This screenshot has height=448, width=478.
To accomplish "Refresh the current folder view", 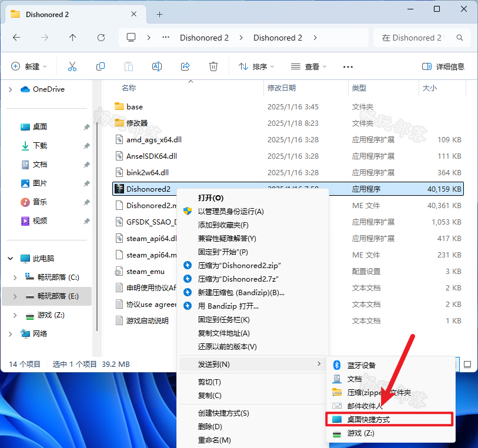I will 101,38.
